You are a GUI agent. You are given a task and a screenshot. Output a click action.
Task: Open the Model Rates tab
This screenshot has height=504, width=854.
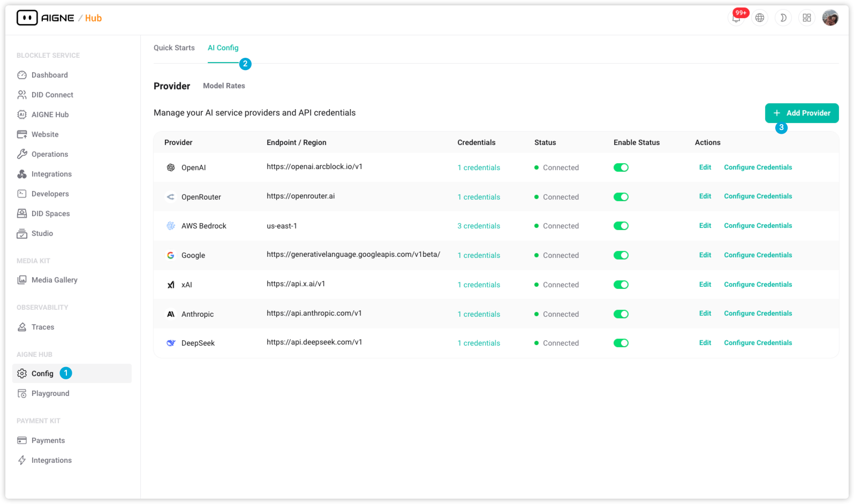click(x=224, y=86)
